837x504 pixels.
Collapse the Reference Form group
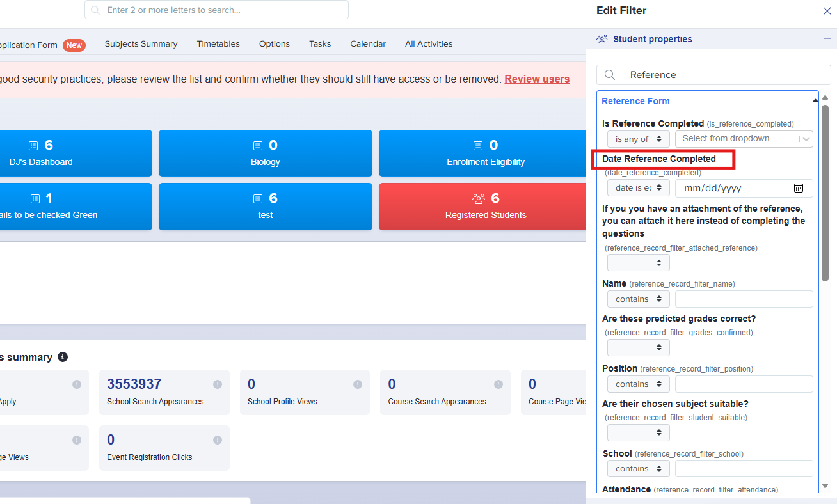815,101
